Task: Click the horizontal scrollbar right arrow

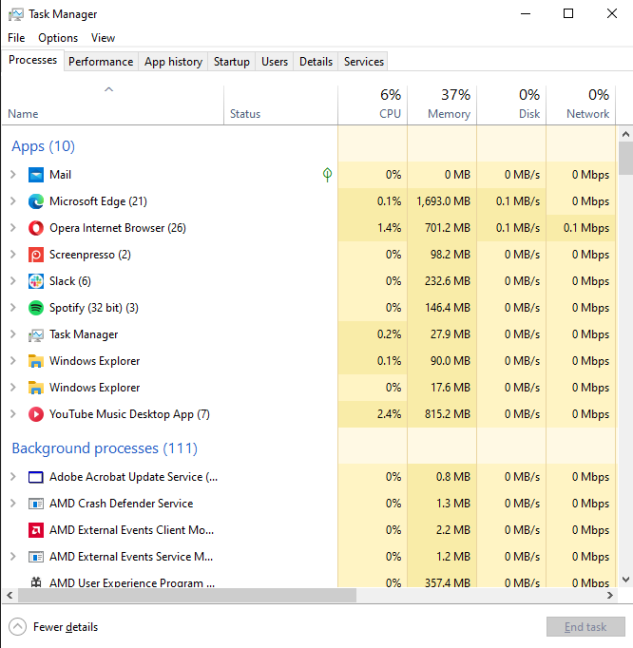Action: click(x=610, y=596)
